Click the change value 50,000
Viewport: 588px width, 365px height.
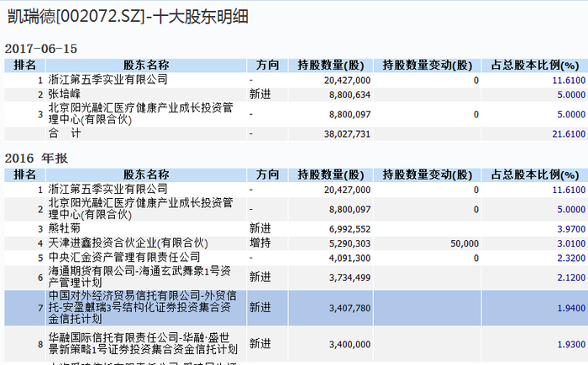tap(465, 243)
